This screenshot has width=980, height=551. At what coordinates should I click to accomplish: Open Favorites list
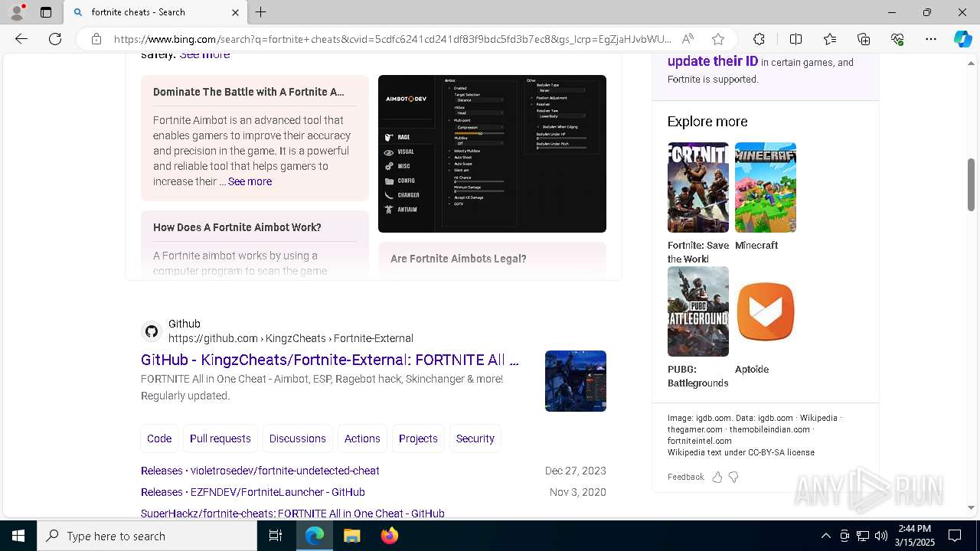(830, 39)
